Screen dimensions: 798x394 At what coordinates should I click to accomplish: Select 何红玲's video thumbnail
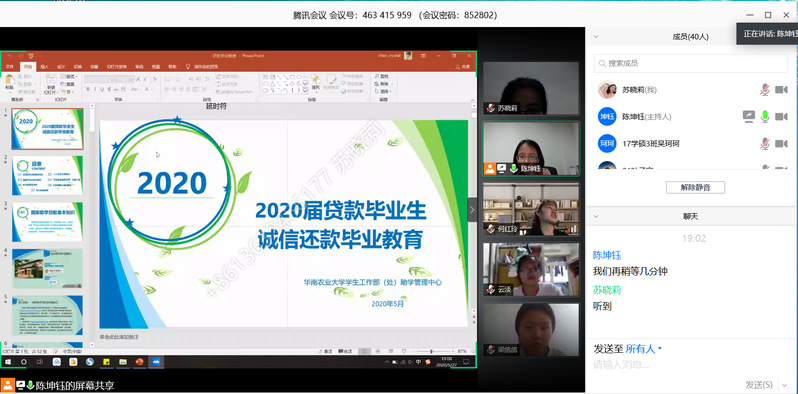coord(531,209)
